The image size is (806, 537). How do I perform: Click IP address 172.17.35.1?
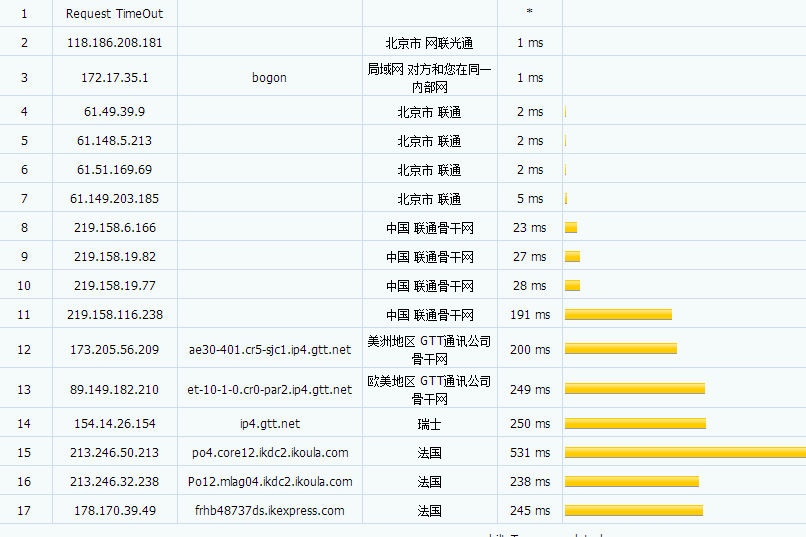point(114,78)
